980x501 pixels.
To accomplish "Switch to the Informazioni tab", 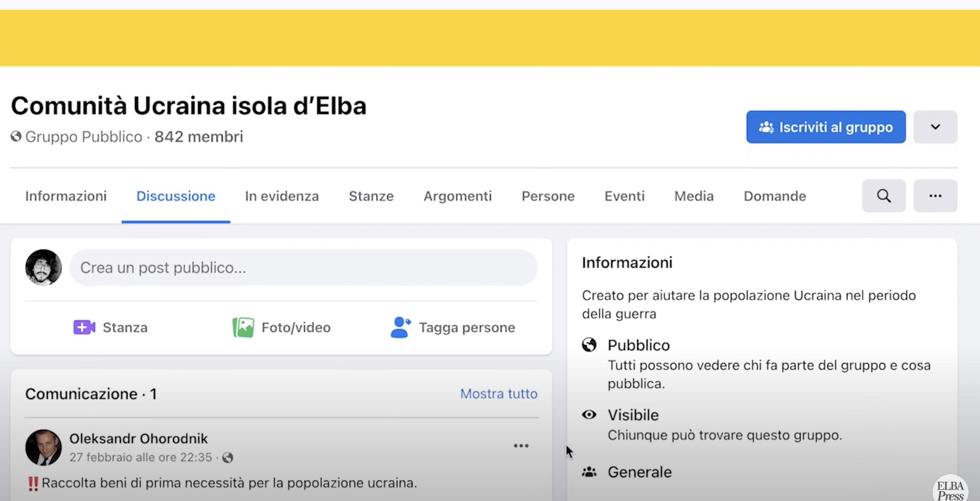I will pos(66,196).
